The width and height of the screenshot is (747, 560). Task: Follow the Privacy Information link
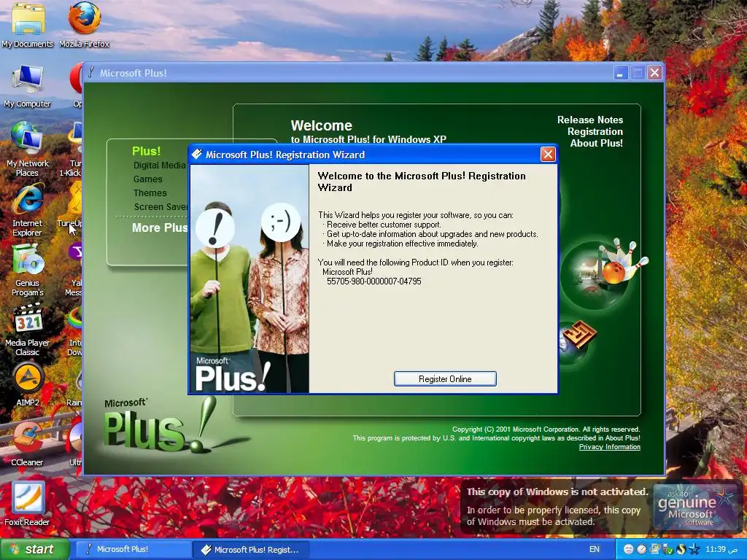609,447
